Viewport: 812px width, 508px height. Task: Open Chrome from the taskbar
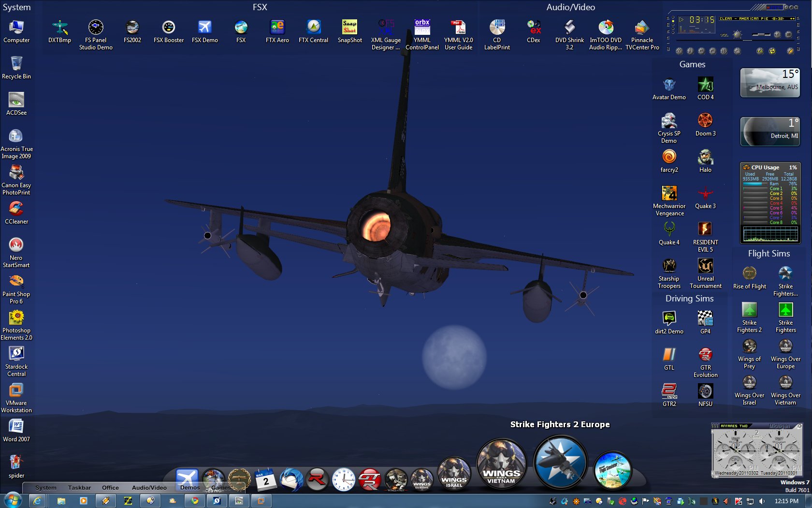(x=195, y=501)
